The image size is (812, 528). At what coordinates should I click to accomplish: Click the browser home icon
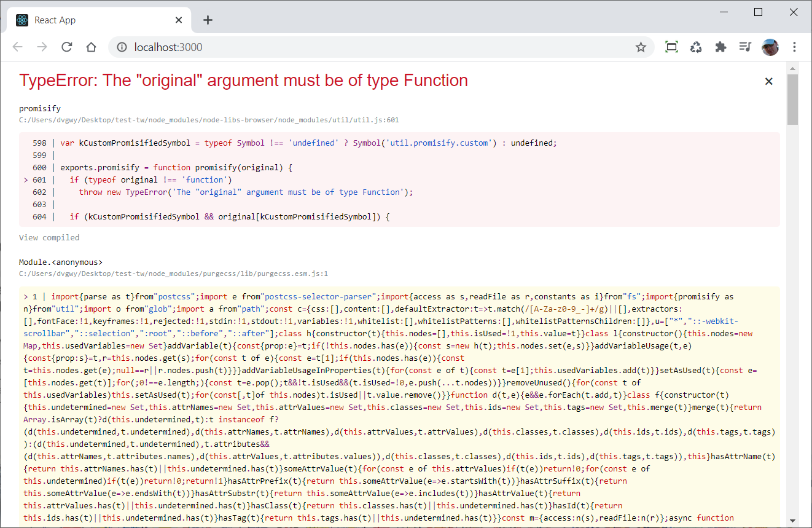coord(91,47)
